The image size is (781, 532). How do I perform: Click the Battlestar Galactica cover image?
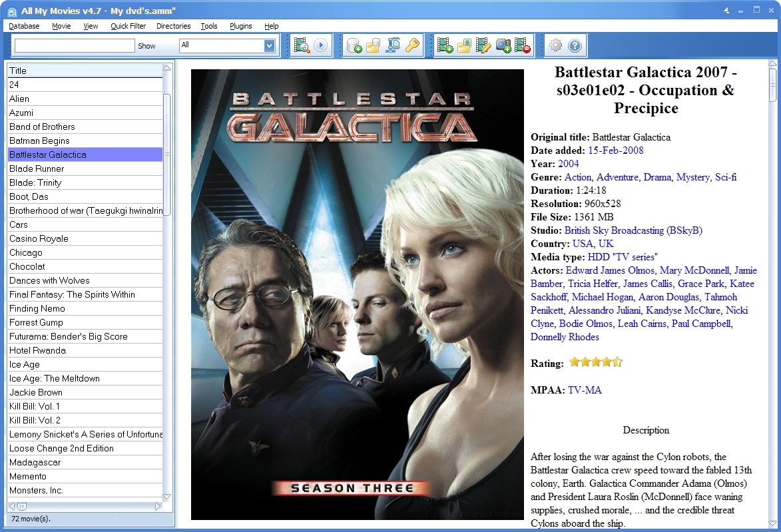(x=357, y=294)
